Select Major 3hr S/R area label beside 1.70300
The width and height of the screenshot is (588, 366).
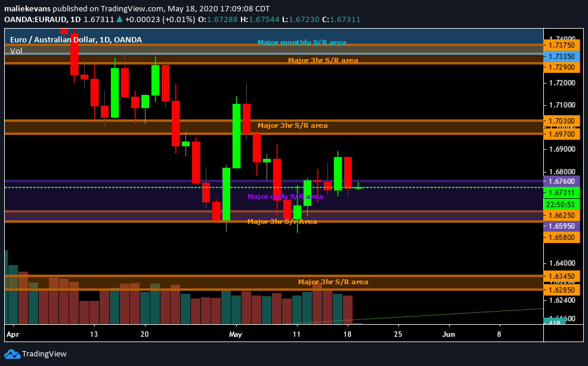pyautogui.click(x=292, y=125)
